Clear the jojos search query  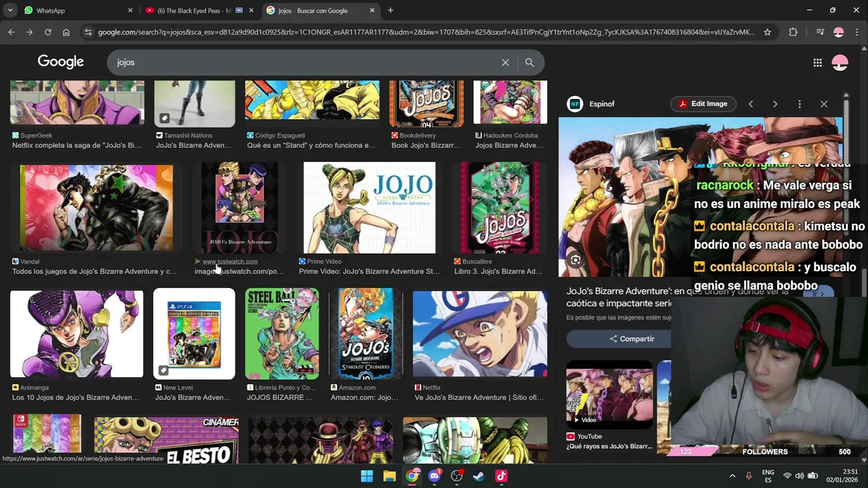505,62
